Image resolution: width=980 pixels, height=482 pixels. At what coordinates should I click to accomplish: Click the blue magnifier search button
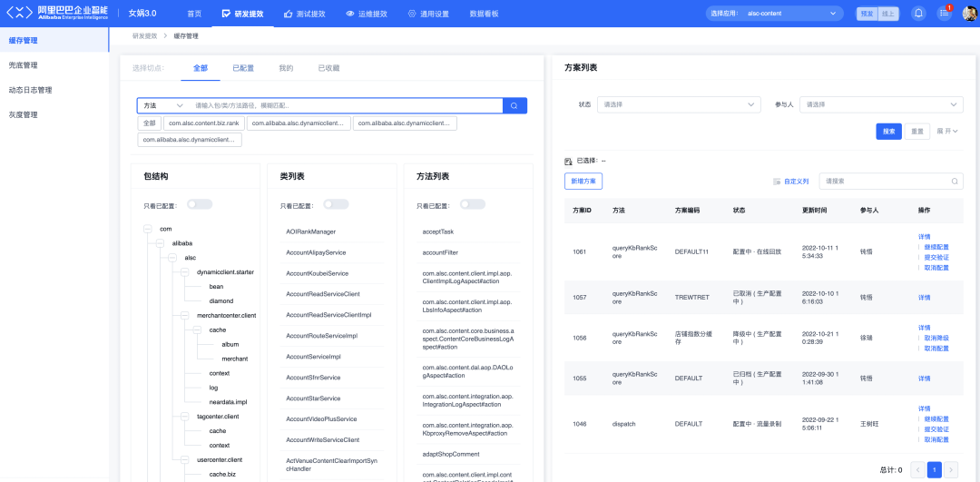click(514, 105)
